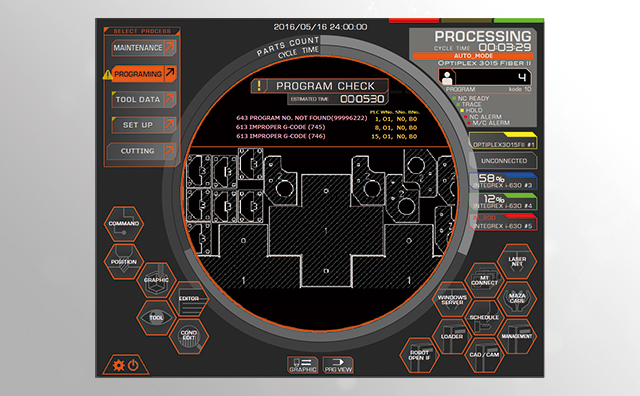Click the settings and power button
This screenshot has width=640, height=396.
(126, 365)
